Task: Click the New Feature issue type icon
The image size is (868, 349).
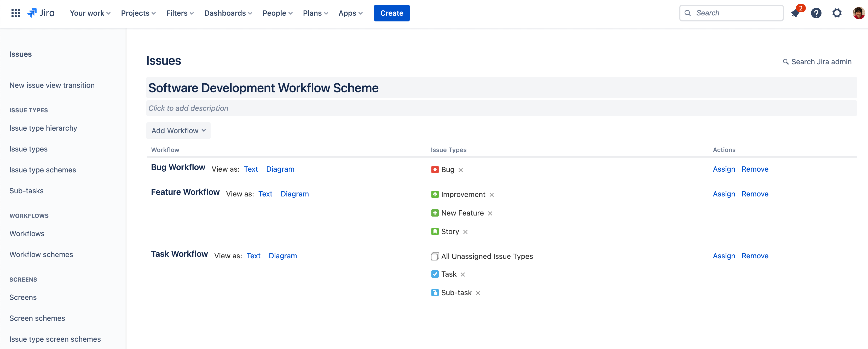Action: click(435, 212)
